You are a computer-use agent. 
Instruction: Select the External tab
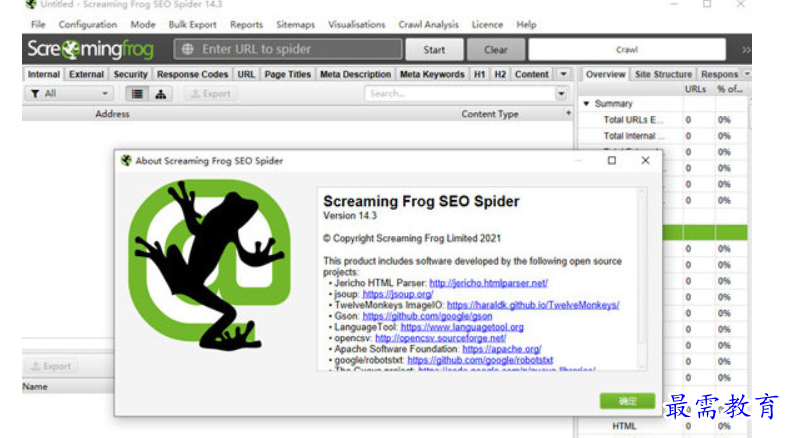(86, 74)
